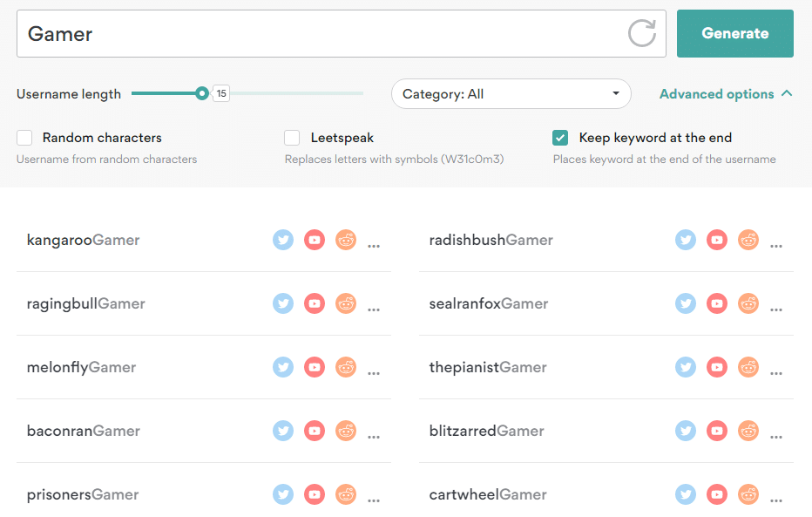Check ragingbullGamer availability on YouTube

point(315,303)
